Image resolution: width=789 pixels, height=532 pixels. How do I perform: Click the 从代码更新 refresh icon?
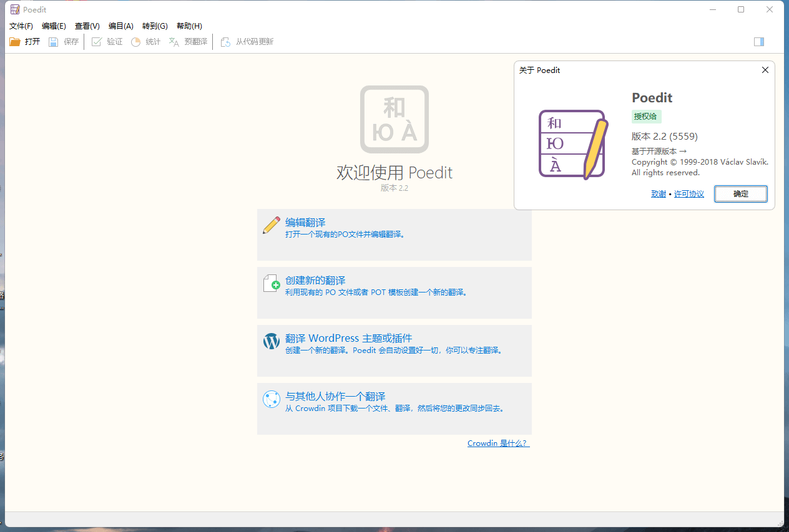point(225,42)
